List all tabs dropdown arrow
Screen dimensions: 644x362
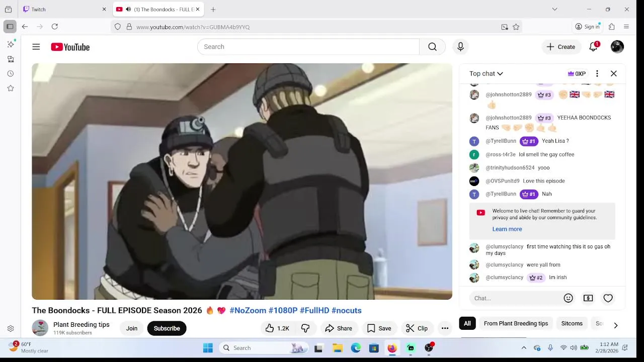point(554,9)
